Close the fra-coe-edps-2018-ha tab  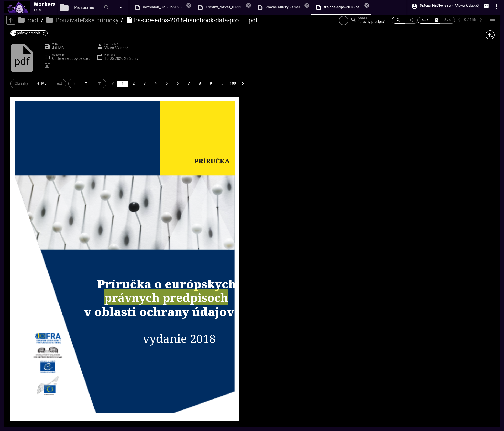click(x=367, y=5)
